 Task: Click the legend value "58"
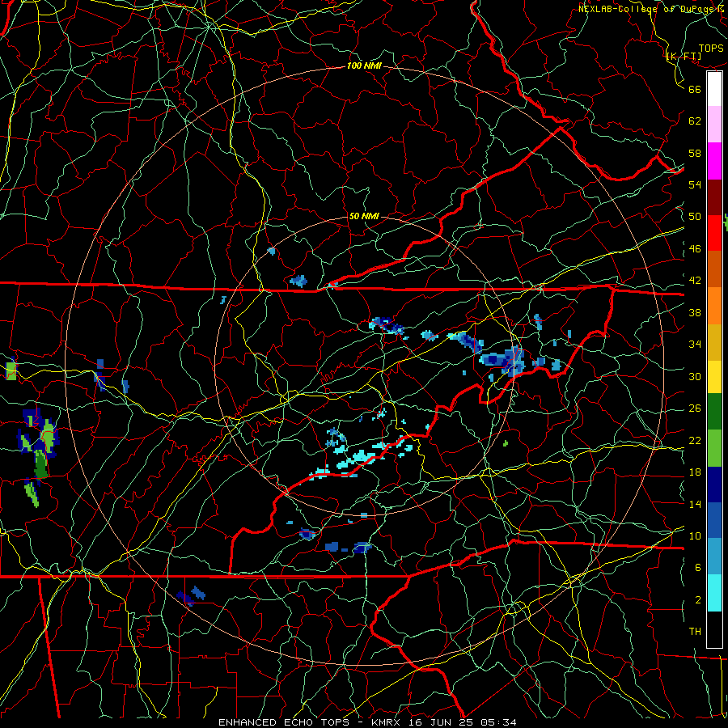pyautogui.click(x=695, y=153)
